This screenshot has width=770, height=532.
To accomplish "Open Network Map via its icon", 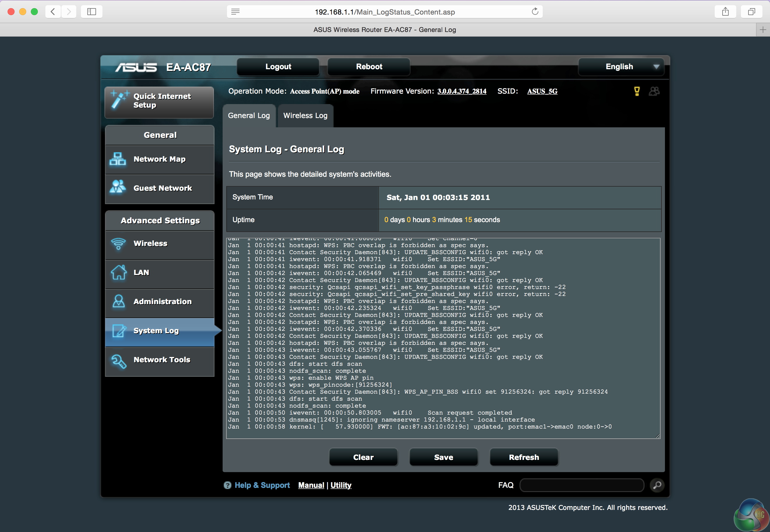I will [x=118, y=159].
